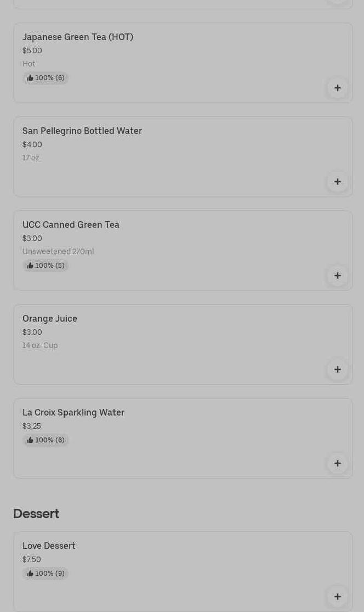This screenshot has height=612, width=364.
Task: Add Japanese Green Tea (HOT) to cart
Action: 337,88
